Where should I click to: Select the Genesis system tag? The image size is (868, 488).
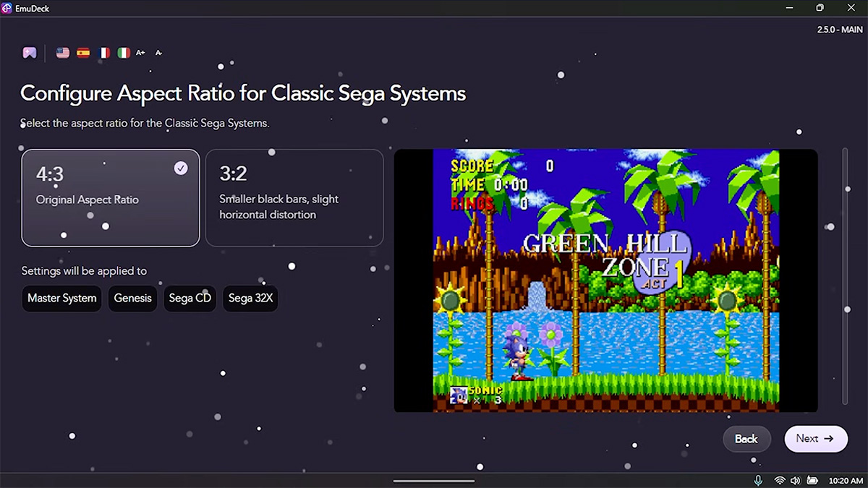click(x=132, y=298)
